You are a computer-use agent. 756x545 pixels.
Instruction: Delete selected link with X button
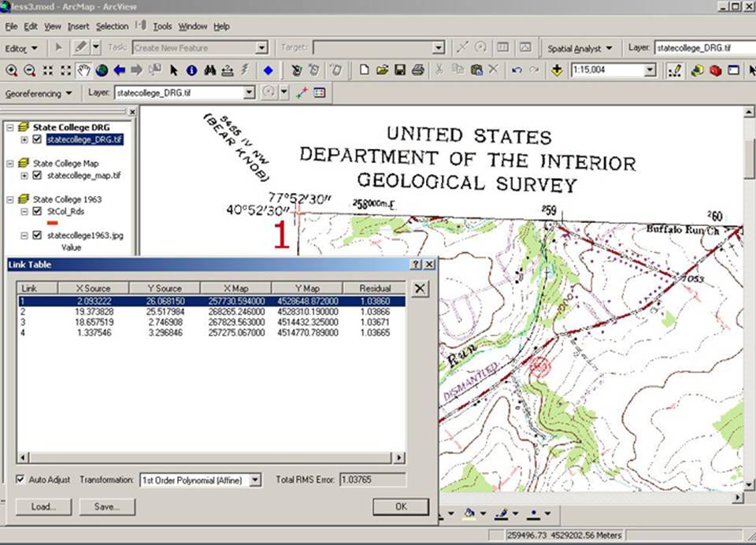click(420, 289)
